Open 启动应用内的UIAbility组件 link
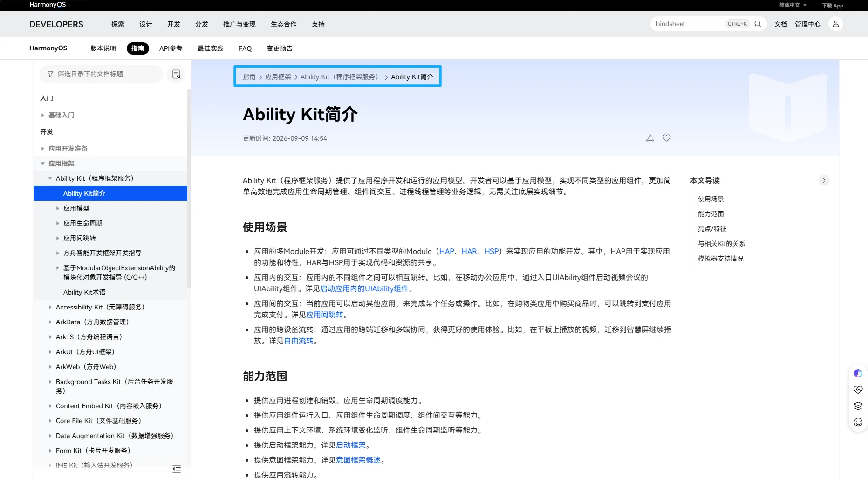 click(364, 288)
